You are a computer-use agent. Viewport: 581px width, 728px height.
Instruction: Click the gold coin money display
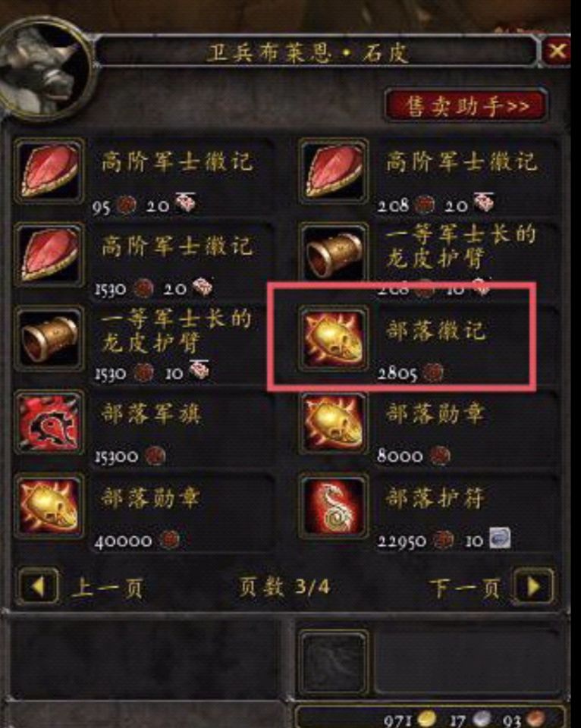pyautogui.click(x=410, y=720)
